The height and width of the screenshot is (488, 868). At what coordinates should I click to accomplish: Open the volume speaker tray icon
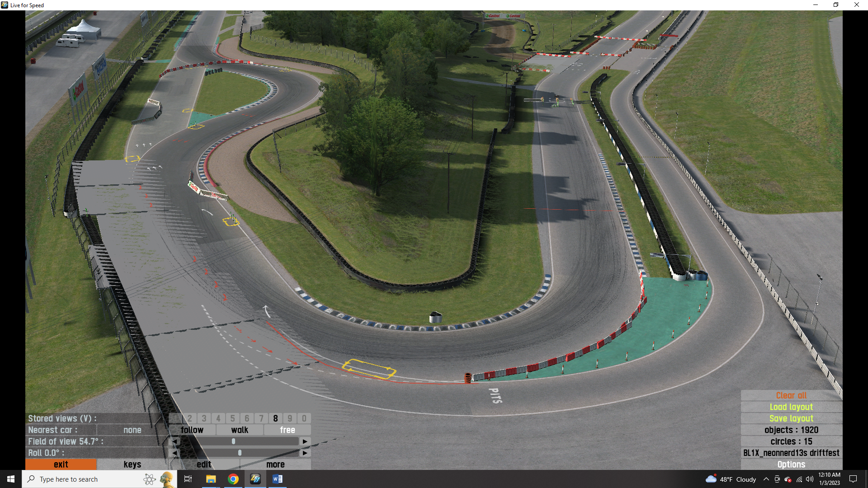(810, 479)
